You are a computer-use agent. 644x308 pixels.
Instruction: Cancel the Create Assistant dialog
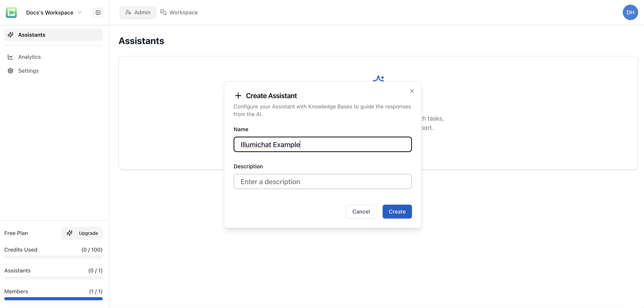[361, 211]
